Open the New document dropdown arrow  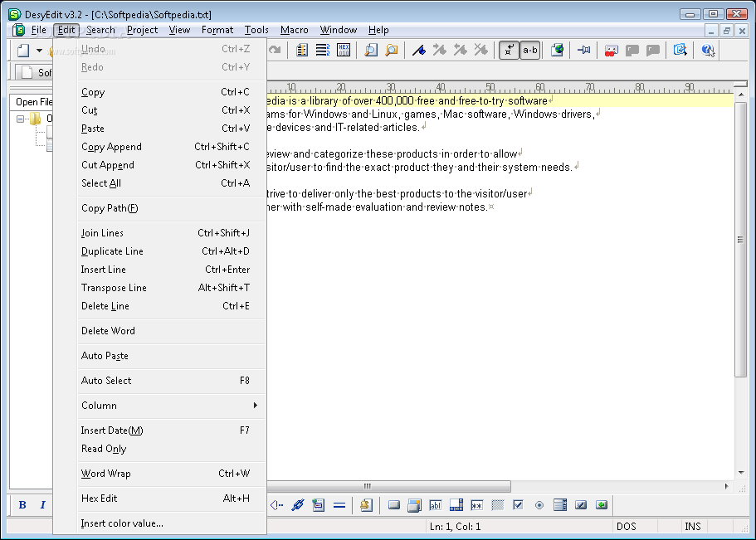coord(40,50)
